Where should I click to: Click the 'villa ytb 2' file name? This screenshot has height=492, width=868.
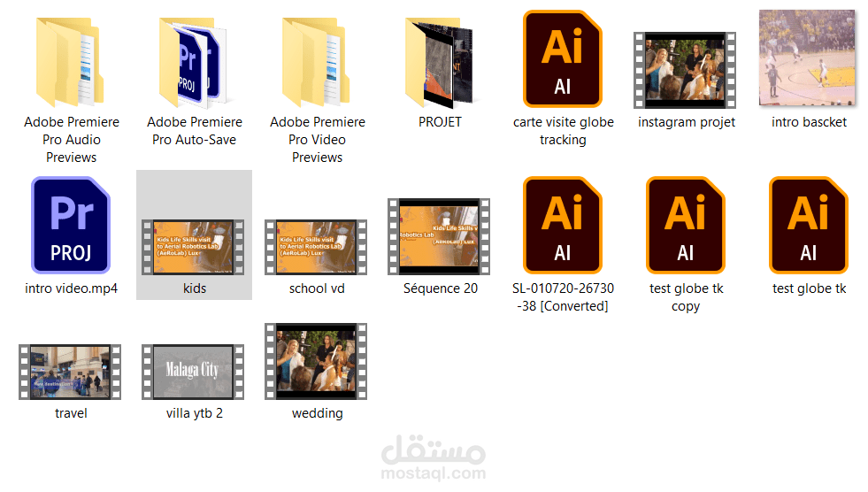point(195,413)
